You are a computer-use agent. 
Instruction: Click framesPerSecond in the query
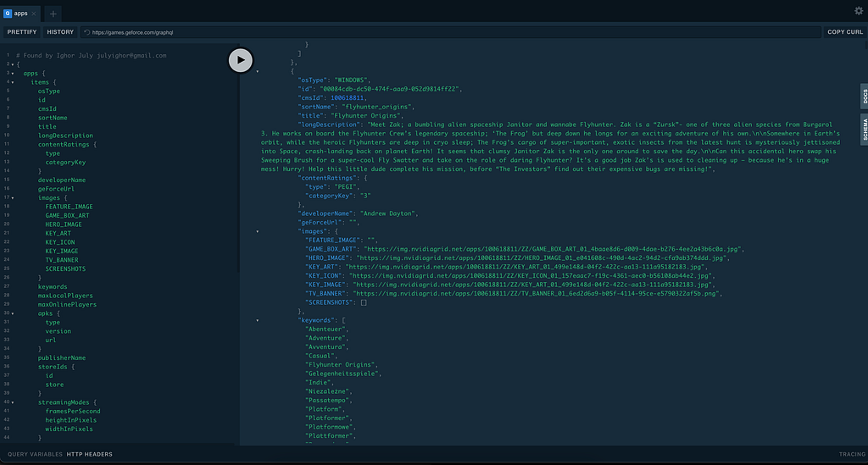click(73, 412)
